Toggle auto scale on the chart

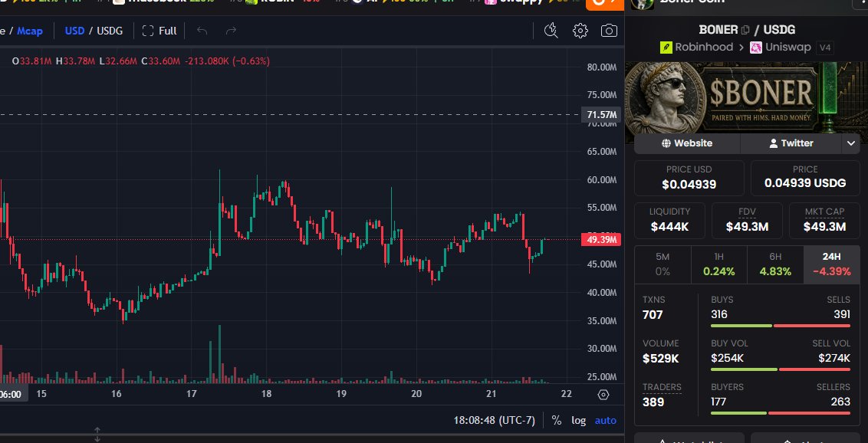point(605,420)
